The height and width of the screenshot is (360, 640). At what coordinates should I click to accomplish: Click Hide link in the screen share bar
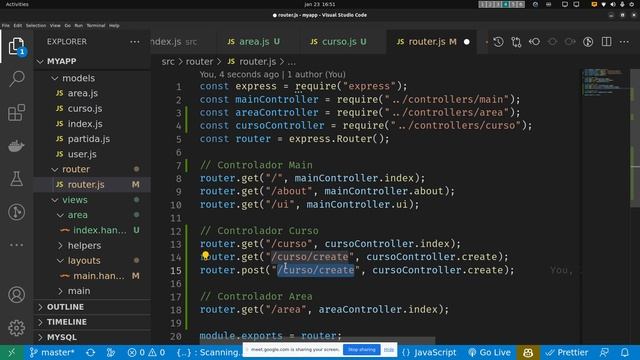[x=389, y=349]
